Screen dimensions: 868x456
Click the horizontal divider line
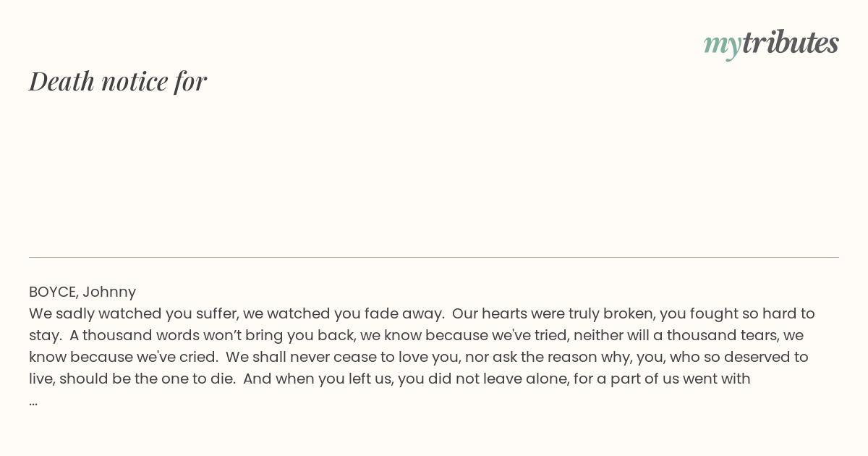(434, 257)
